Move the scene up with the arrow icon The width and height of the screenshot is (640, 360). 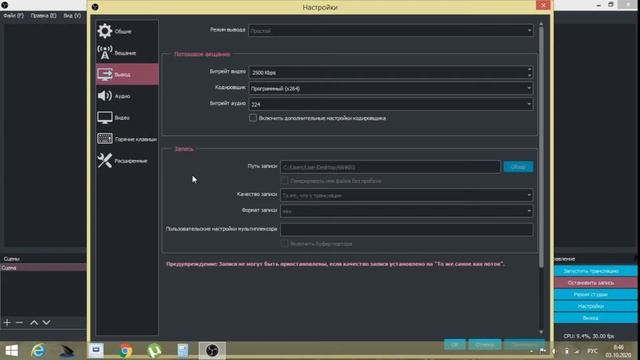34,322
